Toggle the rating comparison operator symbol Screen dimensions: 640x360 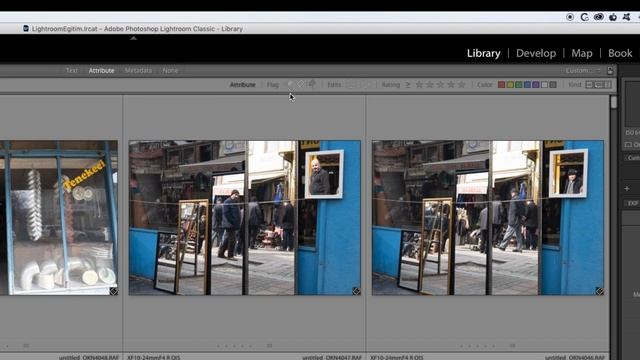pos(408,84)
